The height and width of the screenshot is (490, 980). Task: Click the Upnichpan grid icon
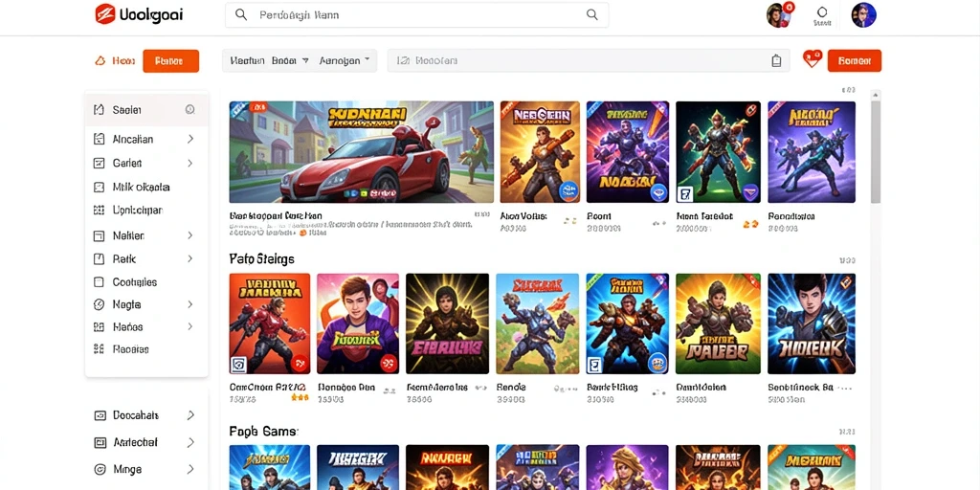(x=99, y=210)
